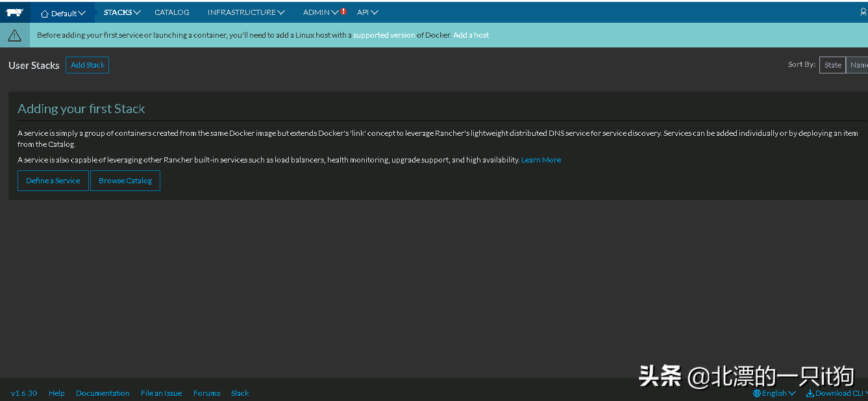
Task: Click the warning triangle alert icon
Action: click(14, 36)
